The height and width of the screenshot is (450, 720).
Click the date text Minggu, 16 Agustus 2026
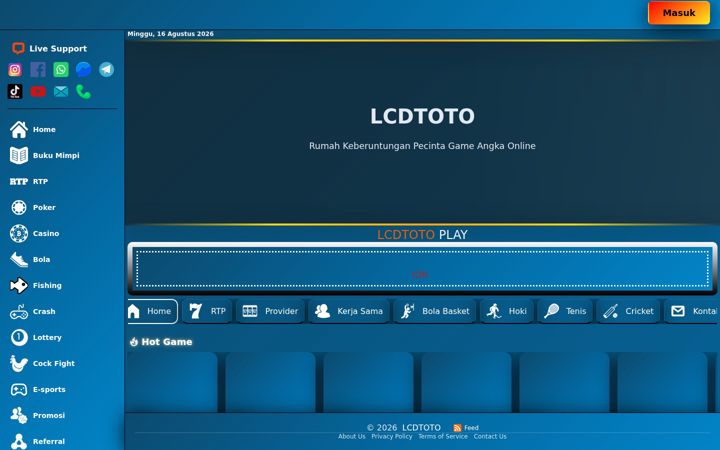(x=170, y=34)
